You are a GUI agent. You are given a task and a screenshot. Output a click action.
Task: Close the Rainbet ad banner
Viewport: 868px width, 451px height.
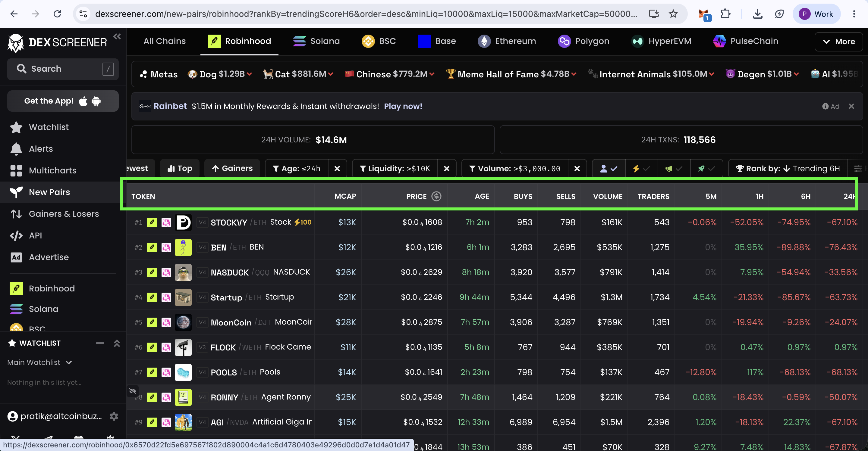(x=851, y=106)
